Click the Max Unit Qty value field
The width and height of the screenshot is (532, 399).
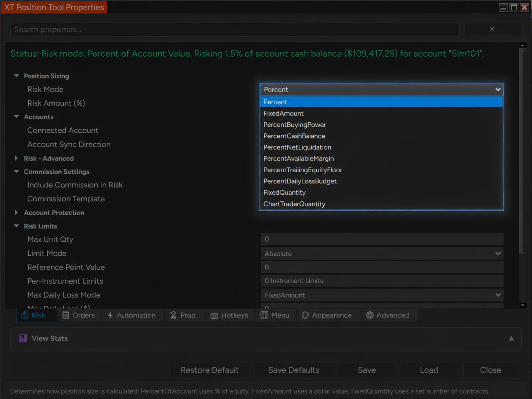[x=382, y=239]
